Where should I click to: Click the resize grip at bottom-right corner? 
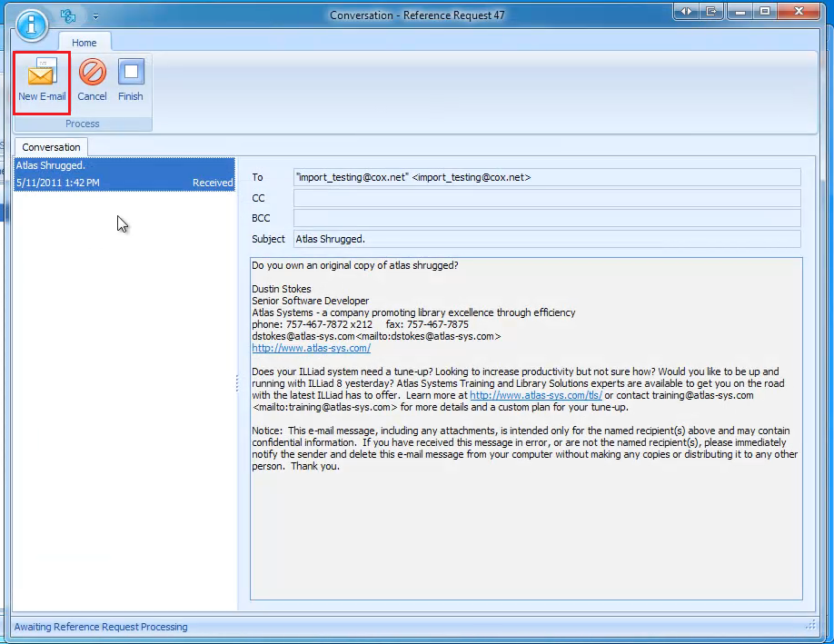813,627
